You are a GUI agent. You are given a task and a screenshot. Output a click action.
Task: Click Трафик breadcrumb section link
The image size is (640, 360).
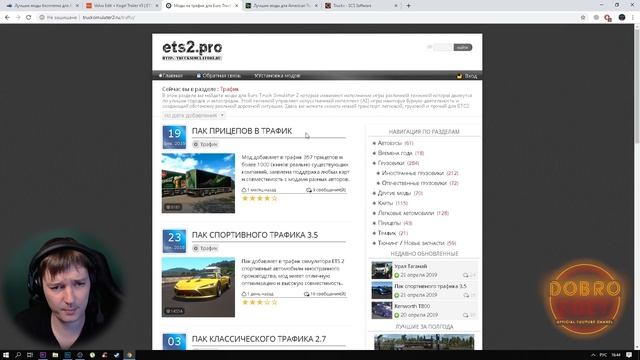[x=229, y=89]
